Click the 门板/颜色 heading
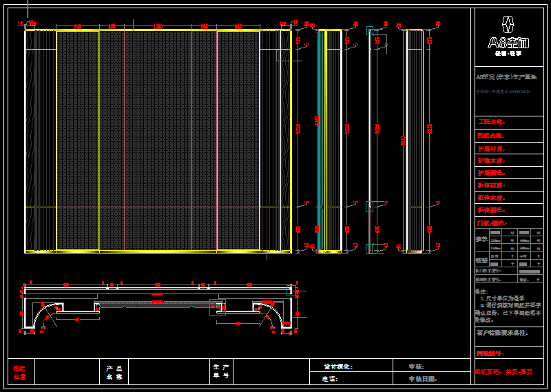The image size is (551, 392). (x=491, y=223)
